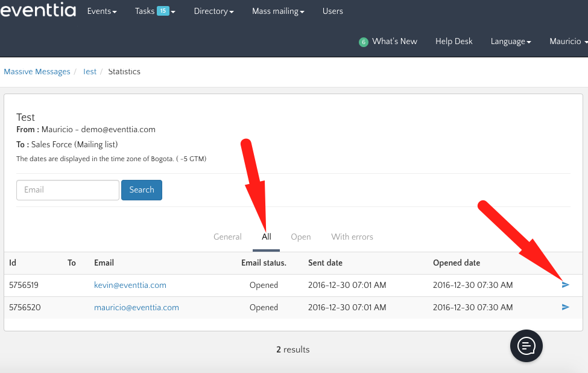Open the chat support bubble
Image resolution: width=588 pixels, height=373 pixels.
point(526,346)
